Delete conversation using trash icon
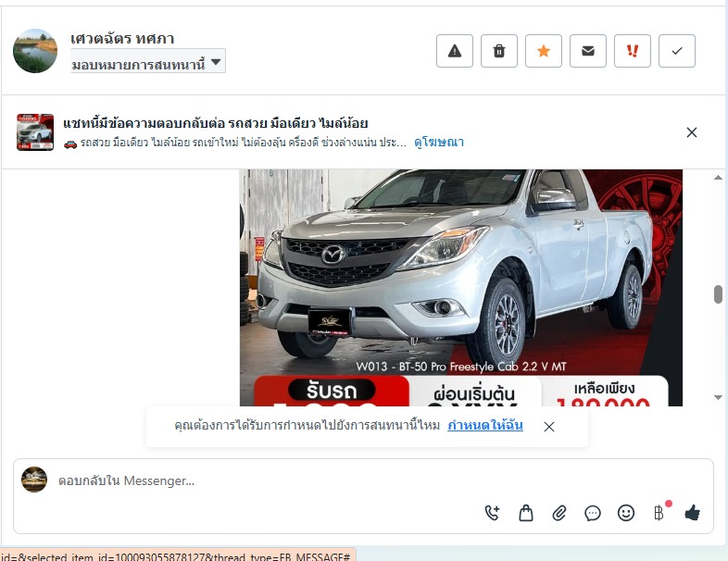This screenshot has width=728, height=561. [x=499, y=51]
